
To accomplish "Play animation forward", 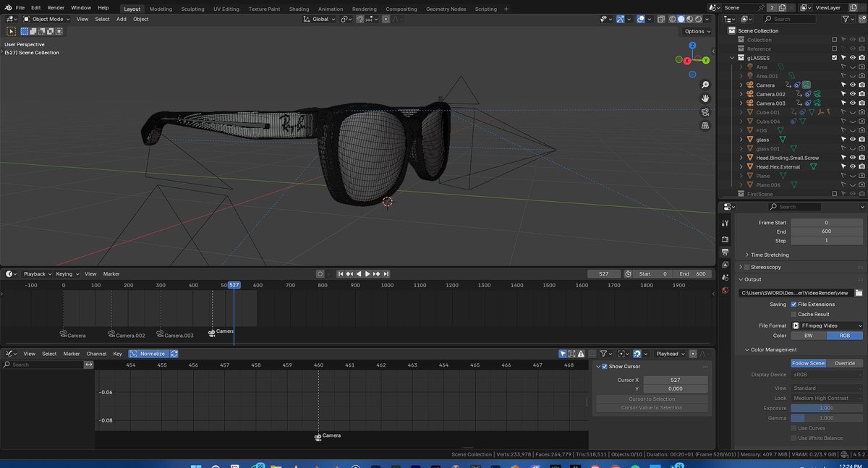I will click(x=367, y=274).
